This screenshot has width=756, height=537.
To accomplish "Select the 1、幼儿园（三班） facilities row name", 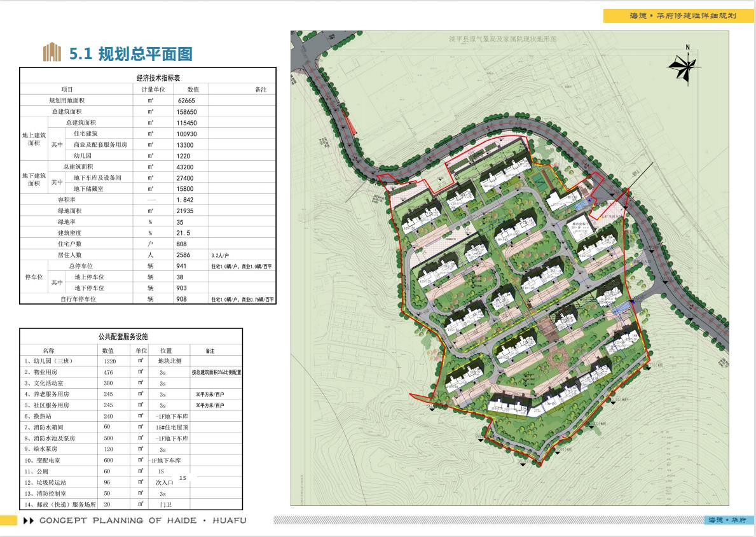I will [x=50, y=361].
